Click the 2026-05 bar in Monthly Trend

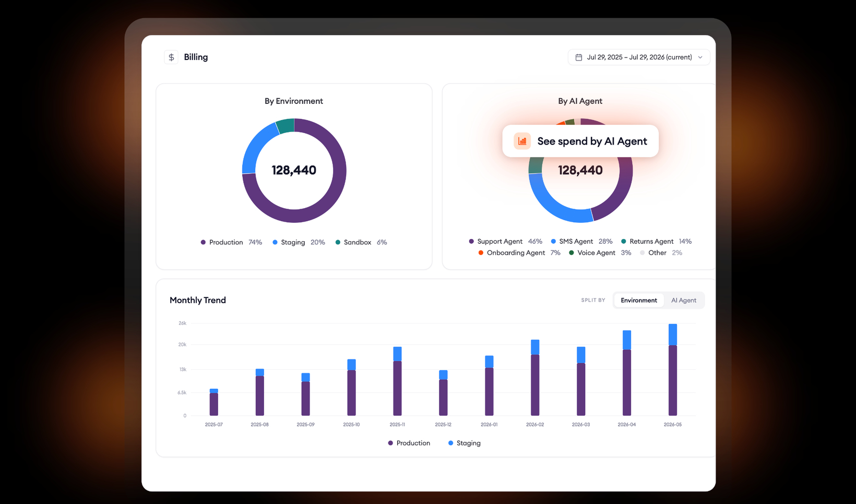673,369
